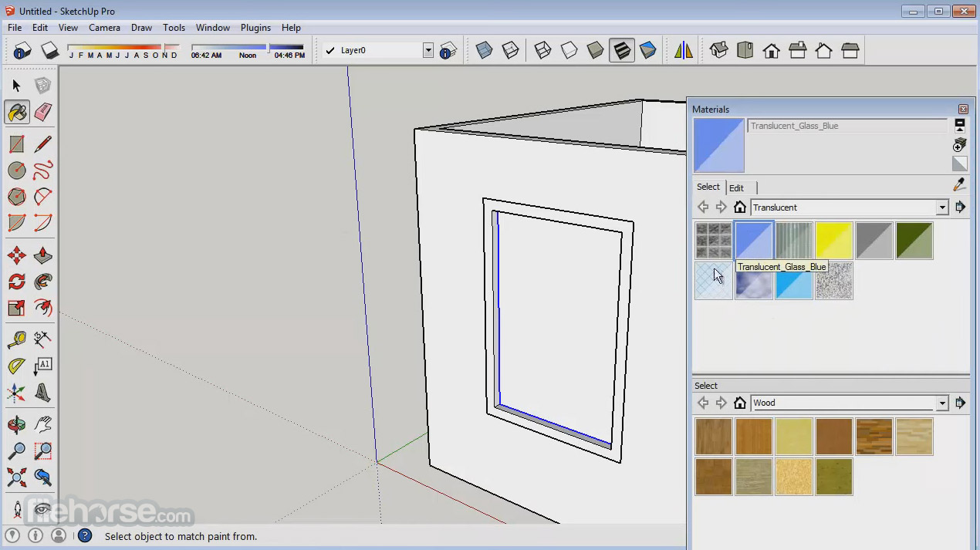The height and width of the screenshot is (550, 980).
Task: Activate the Offset tool
Action: pos(43,309)
